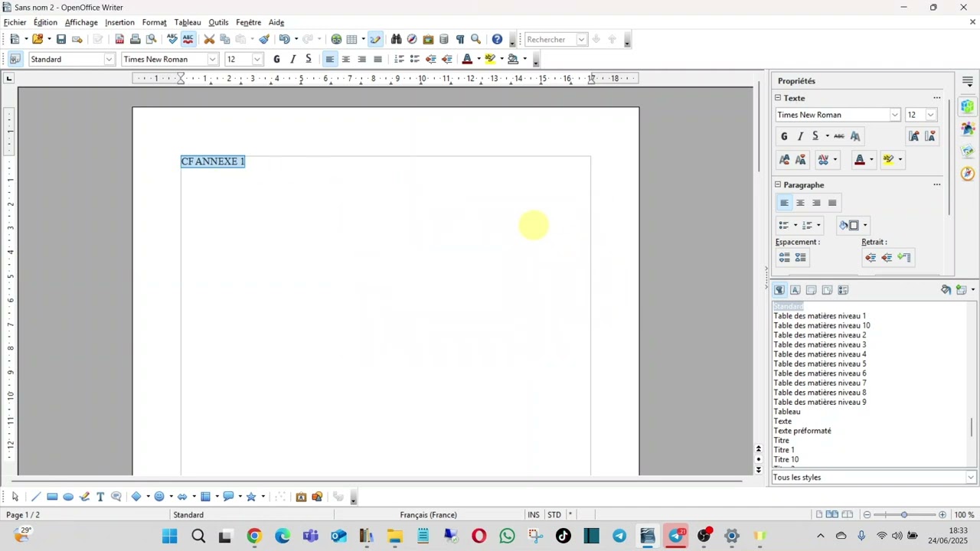Collapse the Texte section
The width and height of the screenshot is (980, 551).
[778, 98]
